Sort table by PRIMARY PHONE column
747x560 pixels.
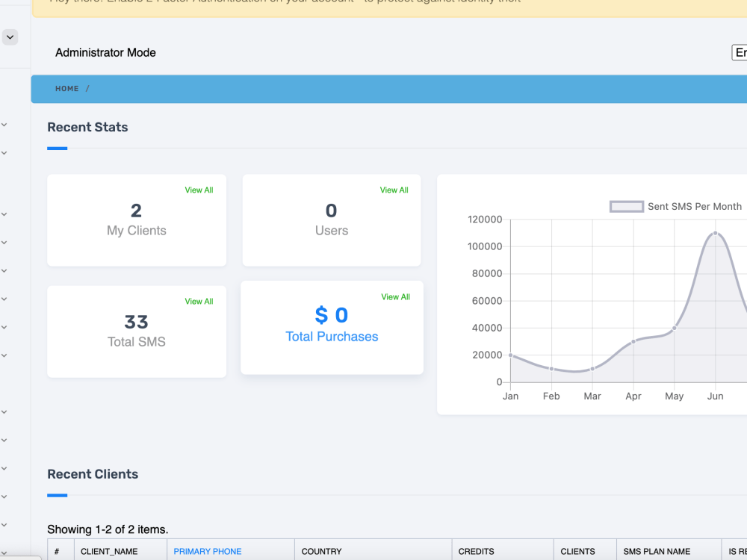click(207, 552)
